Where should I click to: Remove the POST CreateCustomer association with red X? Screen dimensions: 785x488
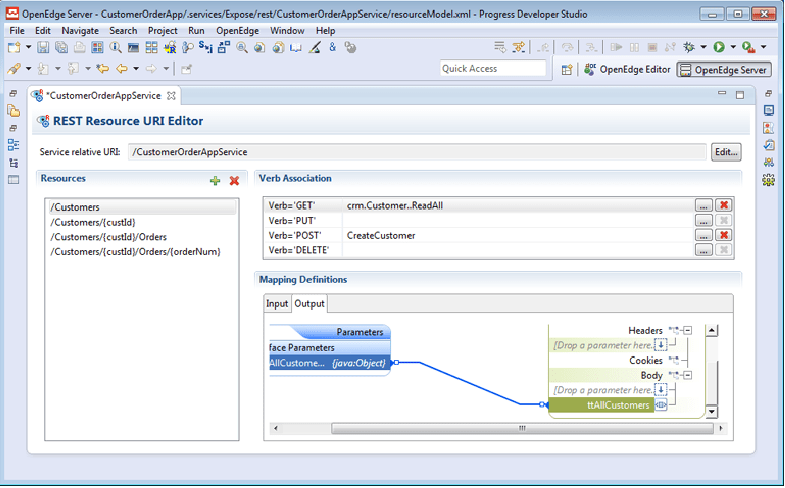pos(723,235)
